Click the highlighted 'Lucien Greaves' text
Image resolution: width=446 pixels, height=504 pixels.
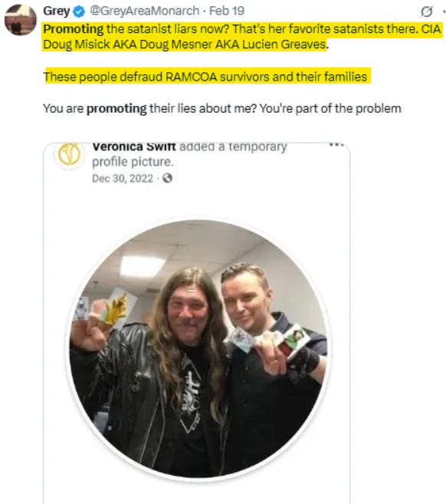[x=284, y=44]
